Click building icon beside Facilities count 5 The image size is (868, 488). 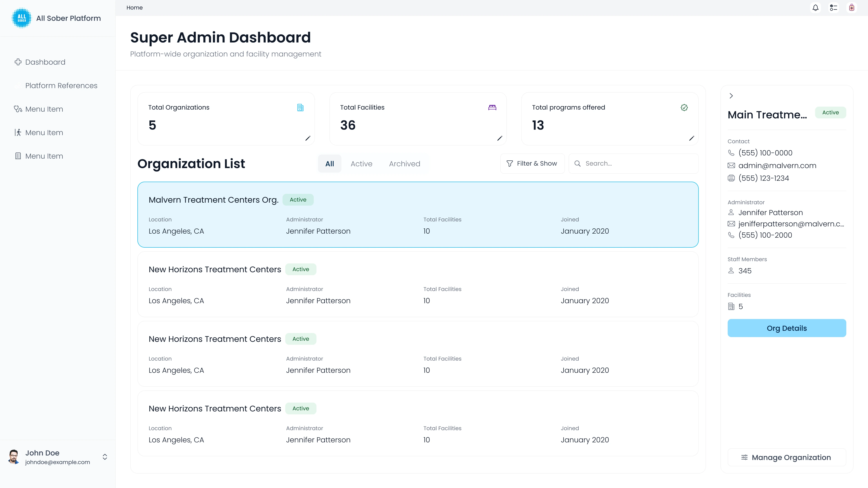(x=731, y=307)
